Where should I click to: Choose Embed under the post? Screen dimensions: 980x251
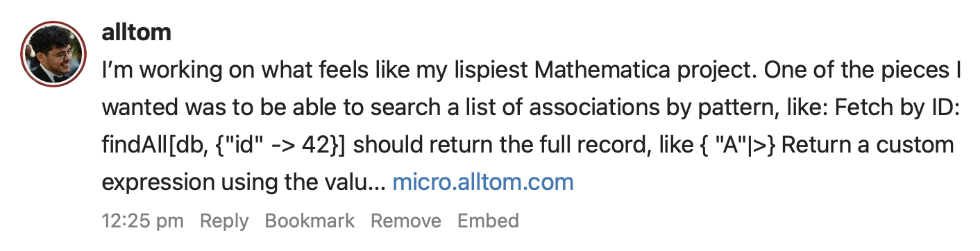tap(488, 221)
